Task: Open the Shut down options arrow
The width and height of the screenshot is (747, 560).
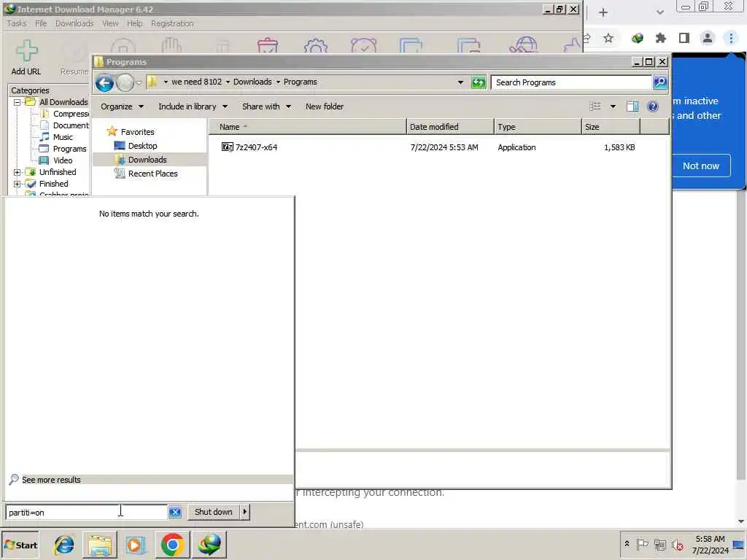Action: point(245,512)
